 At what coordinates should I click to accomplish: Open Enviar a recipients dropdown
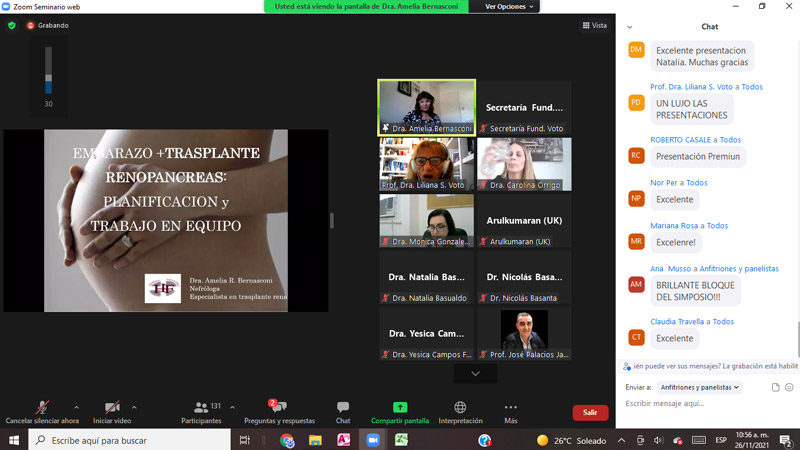699,387
